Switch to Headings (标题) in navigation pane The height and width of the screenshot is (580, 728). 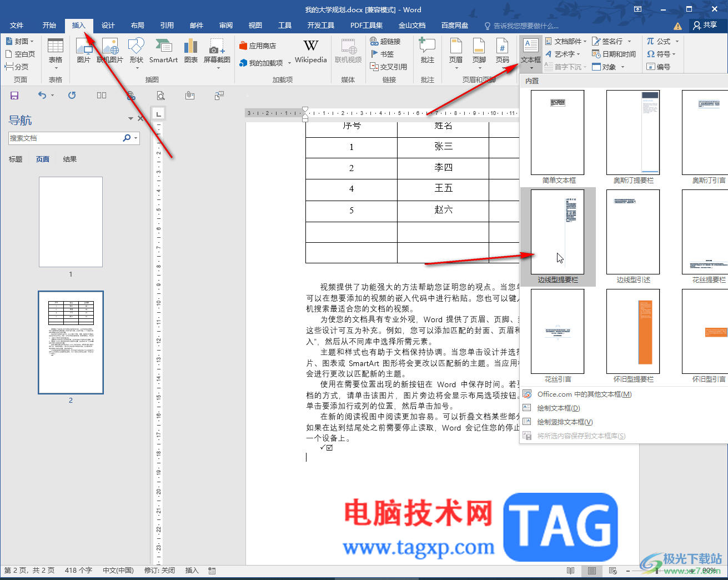(16, 159)
